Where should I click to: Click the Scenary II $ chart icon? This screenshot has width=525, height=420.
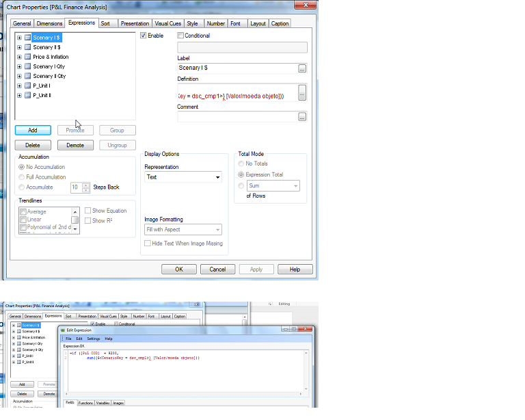(28, 47)
